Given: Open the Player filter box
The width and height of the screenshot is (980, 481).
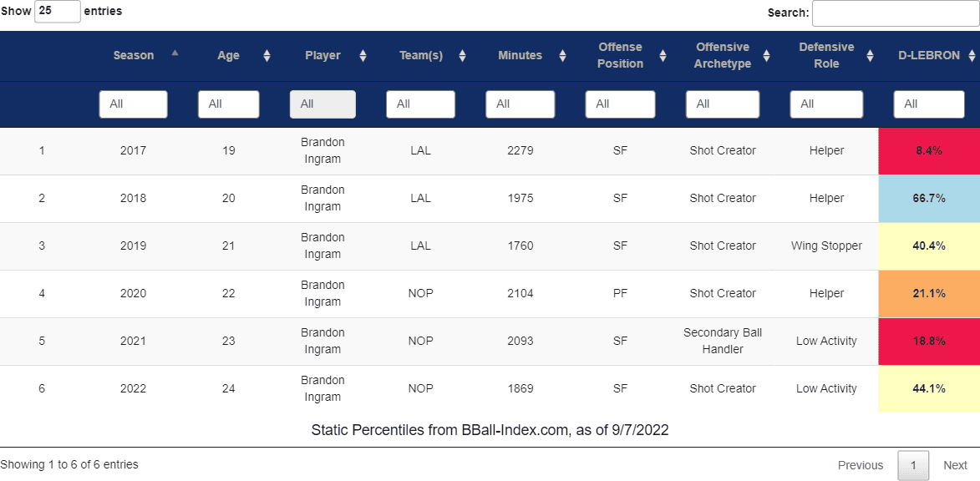Looking at the screenshot, I should coord(322,104).
